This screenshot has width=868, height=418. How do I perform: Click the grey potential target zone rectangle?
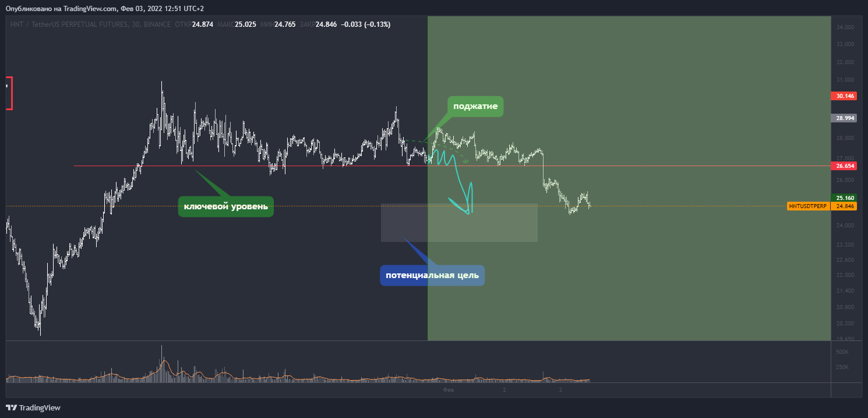click(459, 222)
